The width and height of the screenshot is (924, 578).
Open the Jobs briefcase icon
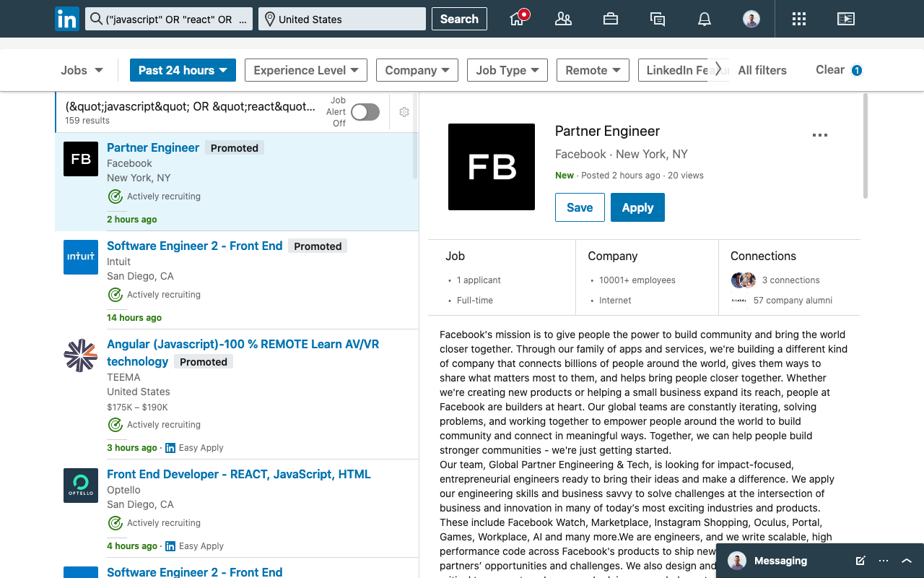point(611,19)
